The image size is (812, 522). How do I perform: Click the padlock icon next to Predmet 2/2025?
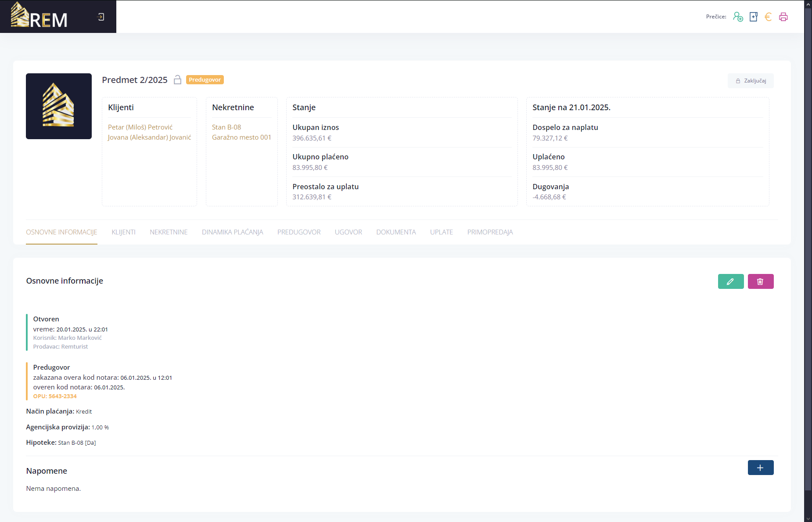tap(177, 80)
